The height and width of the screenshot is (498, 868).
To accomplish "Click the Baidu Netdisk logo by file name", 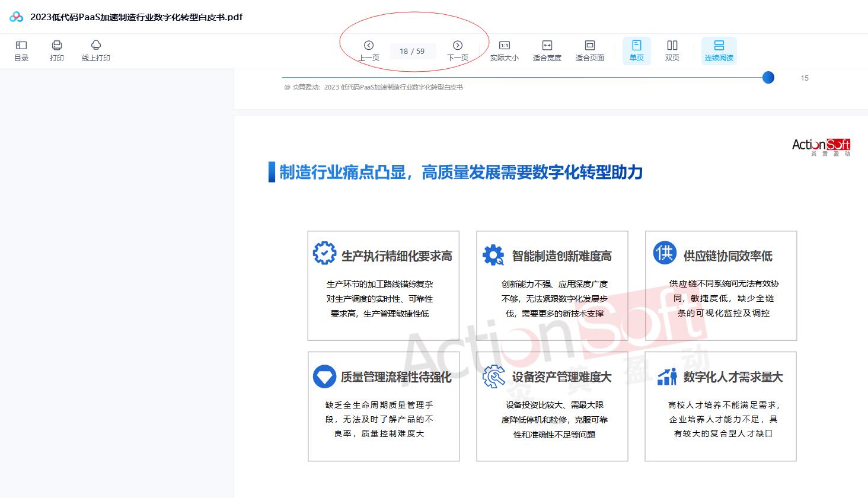I will [x=16, y=17].
